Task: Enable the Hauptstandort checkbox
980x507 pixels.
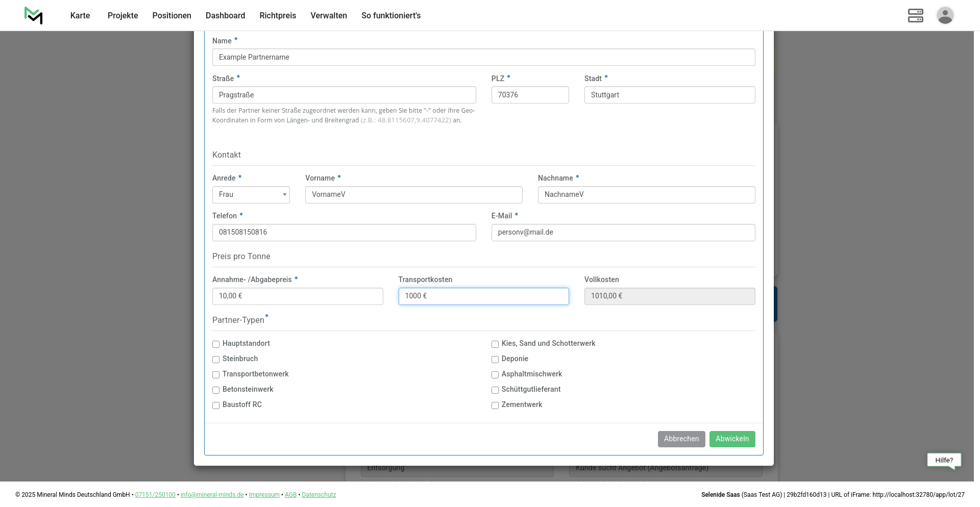Action: (216, 344)
